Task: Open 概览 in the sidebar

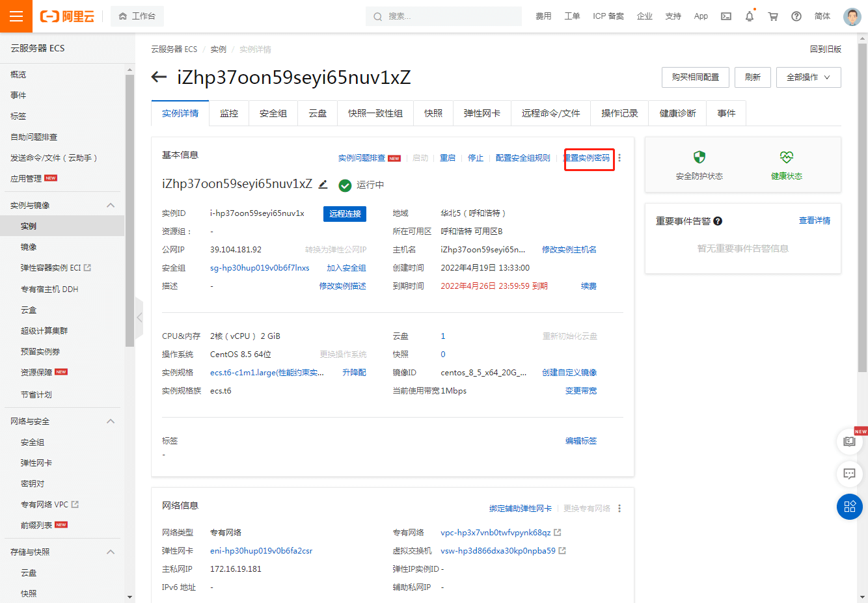Action: tap(18, 75)
